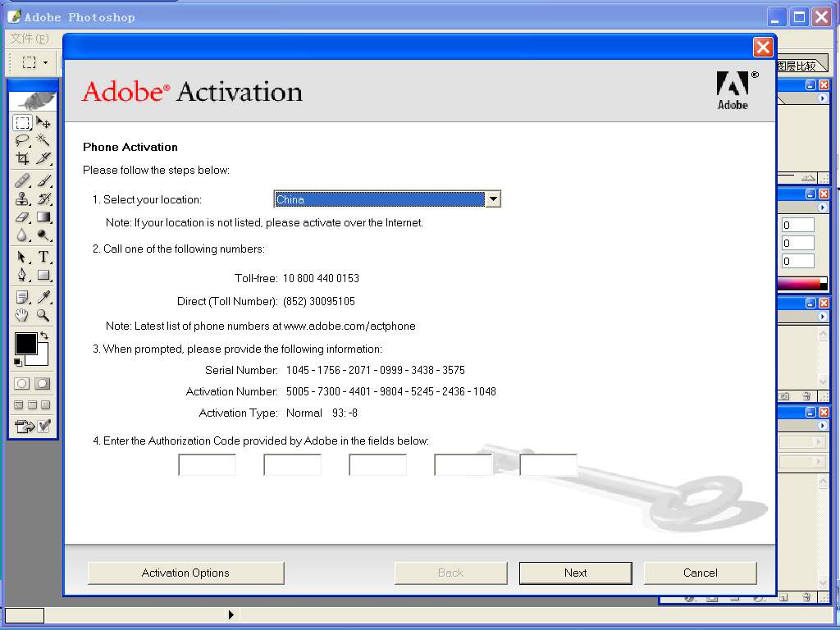Click the third Authorization Code field
The width and height of the screenshot is (840, 630).
pos(377,464)
